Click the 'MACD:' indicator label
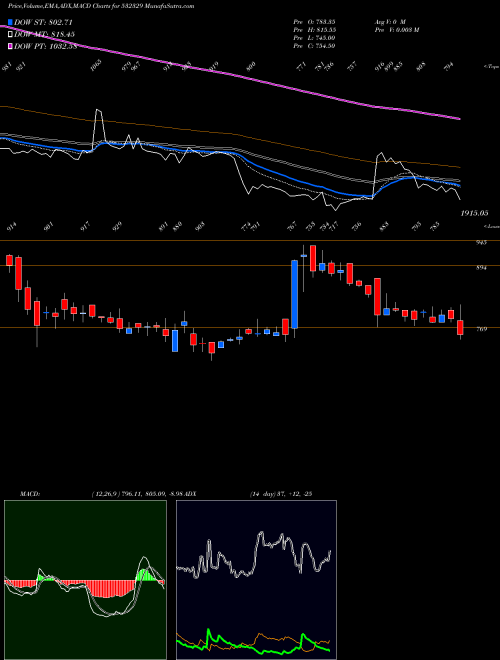Image resolution: width=500 pixels, height=660 pixels. tap(30, 493)
